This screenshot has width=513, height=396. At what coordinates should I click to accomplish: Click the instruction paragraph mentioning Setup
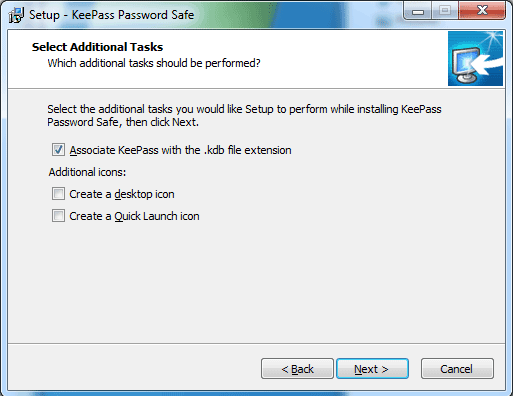pos(244,116)
